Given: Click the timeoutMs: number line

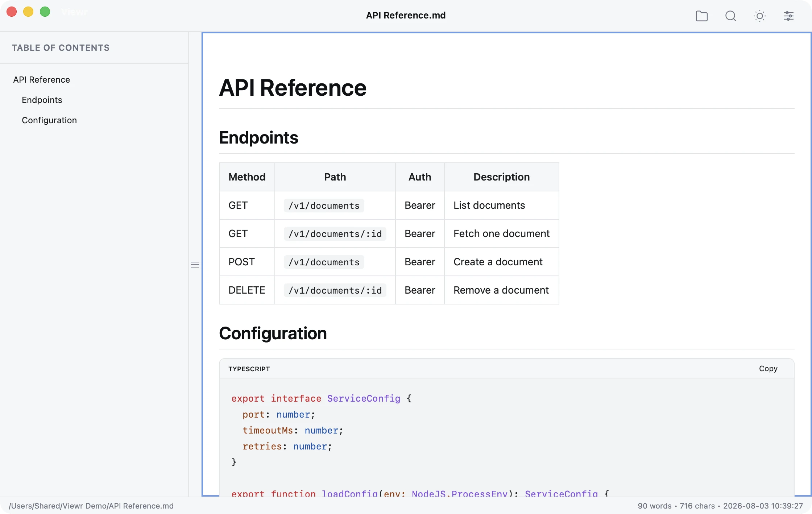Looking at the screenshot, I should click(x=293, y=430).
